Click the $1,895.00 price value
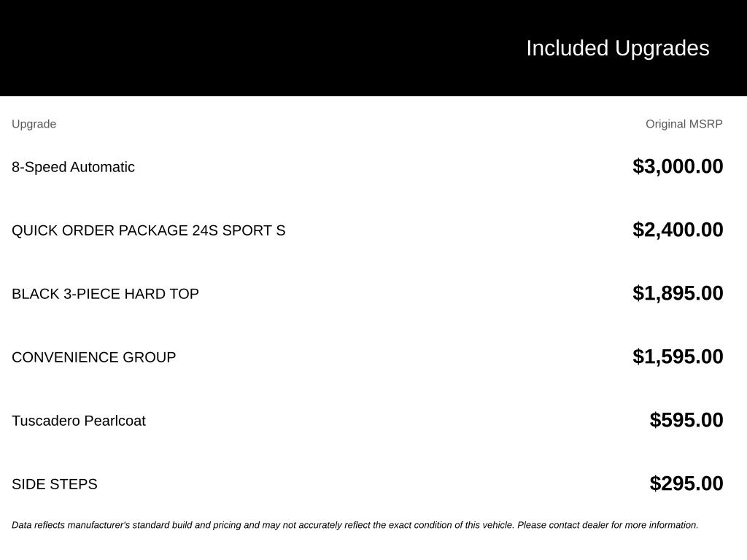The height and width of the screenshot is (560, 747). coord(678,293)
